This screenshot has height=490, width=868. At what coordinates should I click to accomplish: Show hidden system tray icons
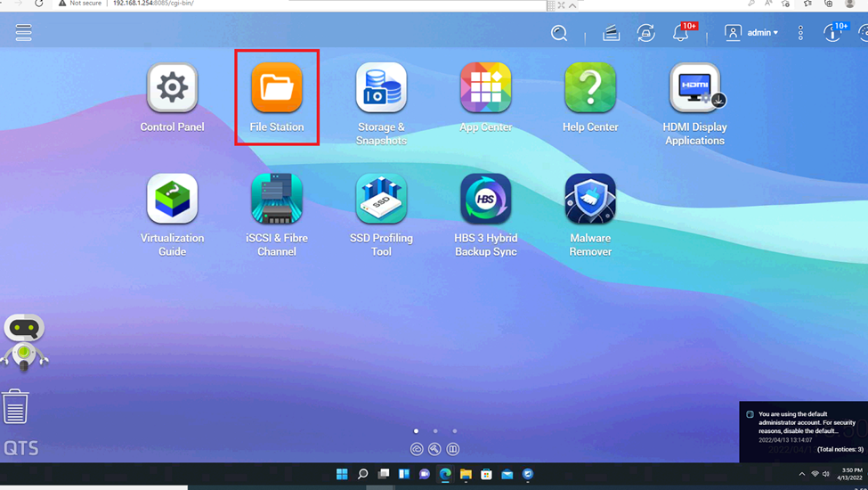point(801,474)
